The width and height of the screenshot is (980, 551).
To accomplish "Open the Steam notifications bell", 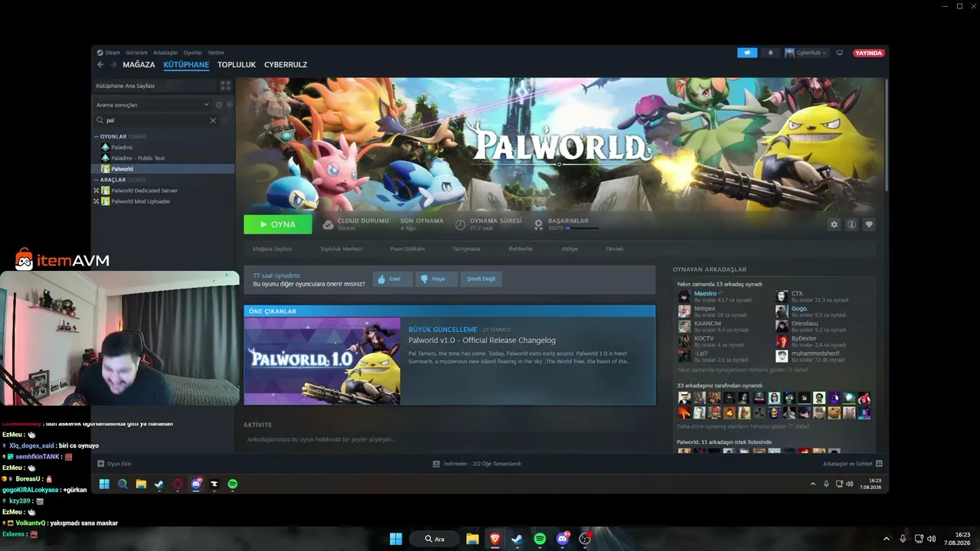I will point(770,53).
